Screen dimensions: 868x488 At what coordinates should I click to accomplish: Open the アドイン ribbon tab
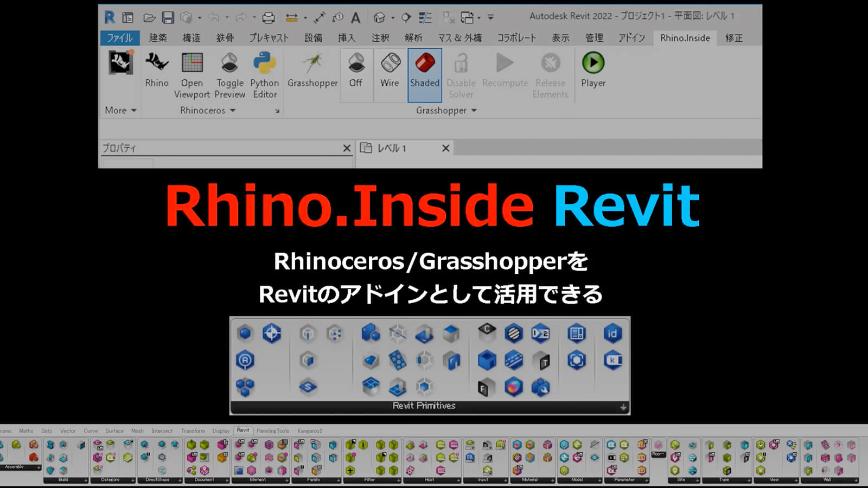click(x=632, y=38)
